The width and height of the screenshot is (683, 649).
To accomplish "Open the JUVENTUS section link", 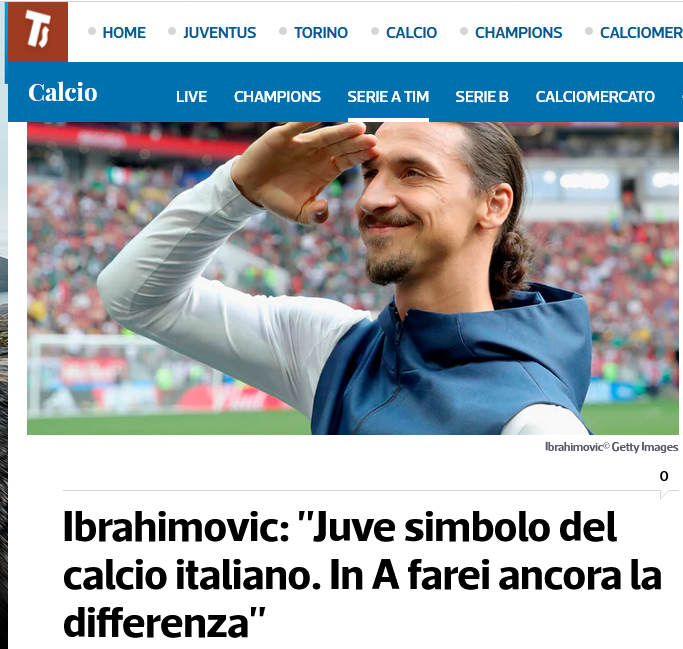I will click(x=220, y=33).
